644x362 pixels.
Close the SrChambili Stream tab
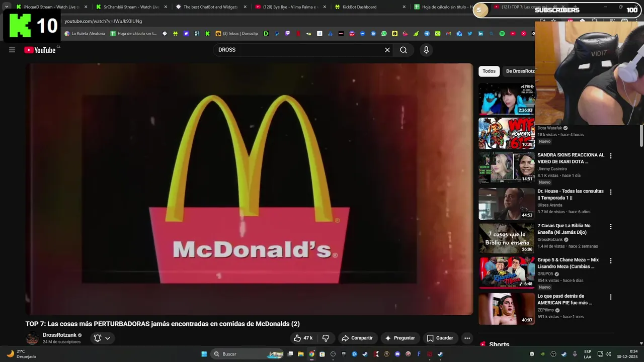[166, 7]
